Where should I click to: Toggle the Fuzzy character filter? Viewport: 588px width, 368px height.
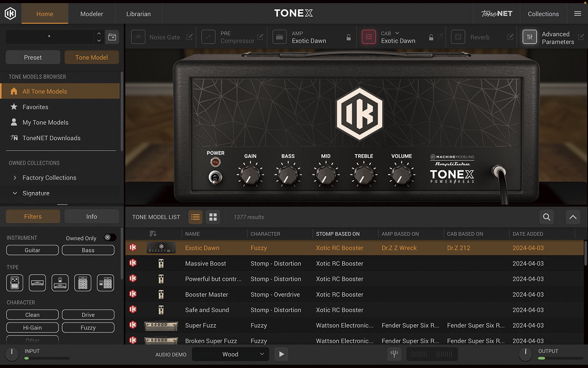[x=88, y=328]
